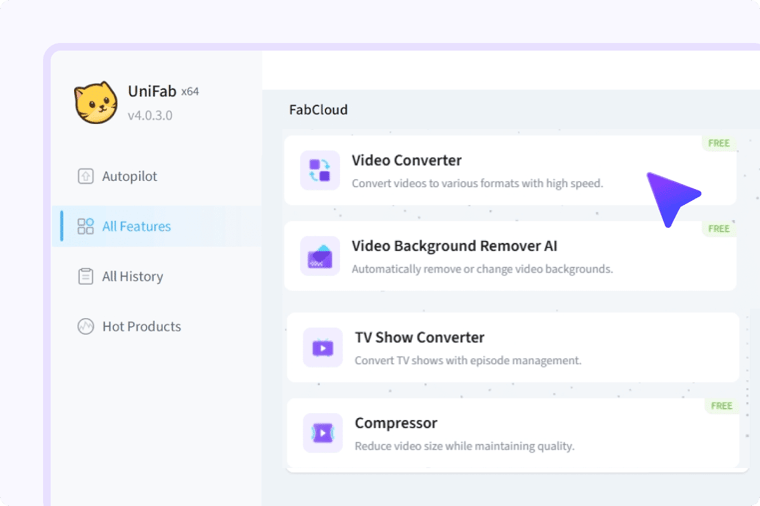Select All Features in the sidebar
Viewport: 760px width, 506px height.
157,226
